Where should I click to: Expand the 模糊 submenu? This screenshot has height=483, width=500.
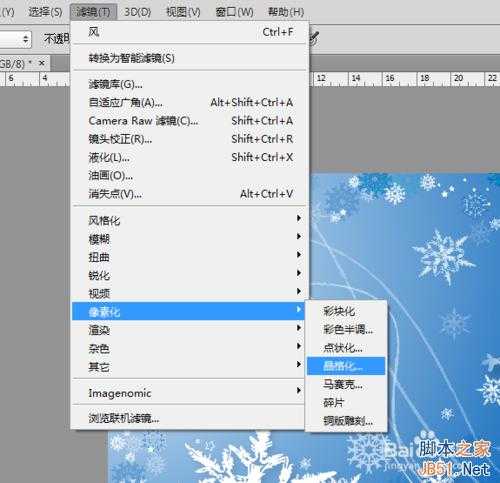189,238
